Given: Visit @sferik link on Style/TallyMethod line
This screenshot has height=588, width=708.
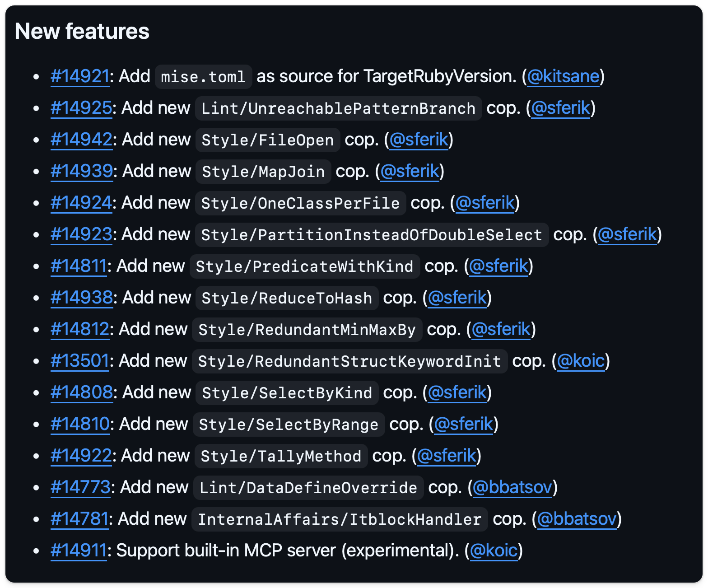Looking at the screenshot, I should [x=447, y=456].
